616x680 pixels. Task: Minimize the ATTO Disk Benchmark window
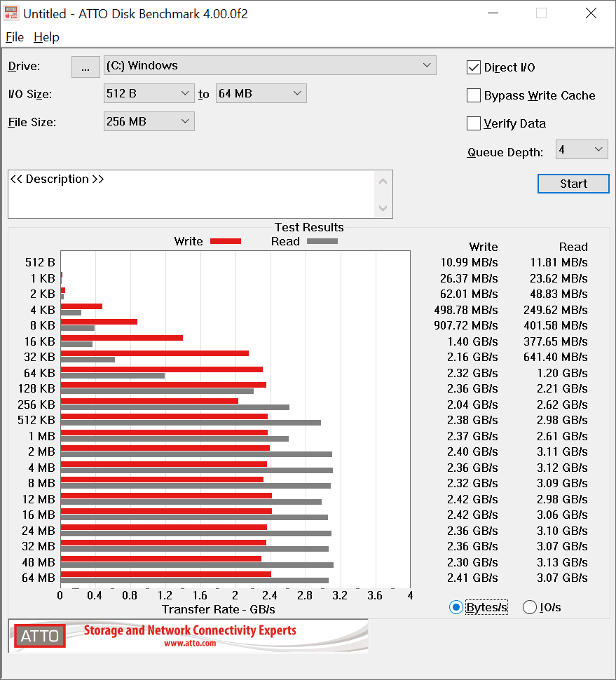[493, 13]
